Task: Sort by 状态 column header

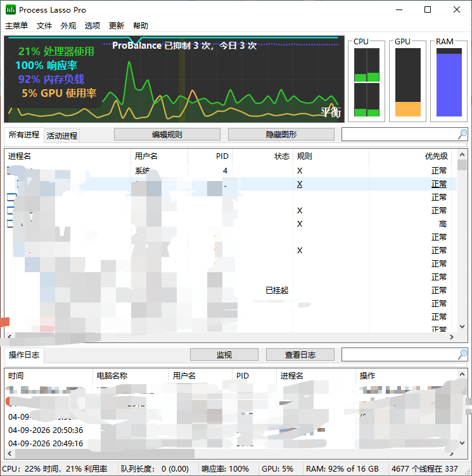Action: point(262,156)
